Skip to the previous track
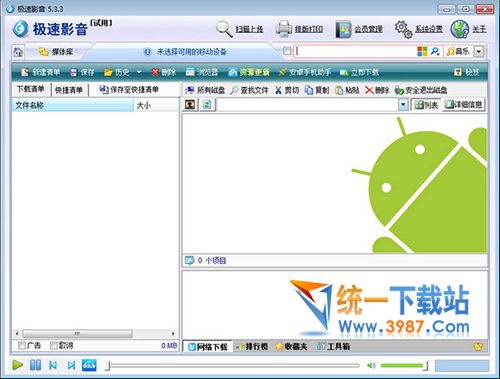The height and width of the screenshot is (379, 500). click(53, 365)
